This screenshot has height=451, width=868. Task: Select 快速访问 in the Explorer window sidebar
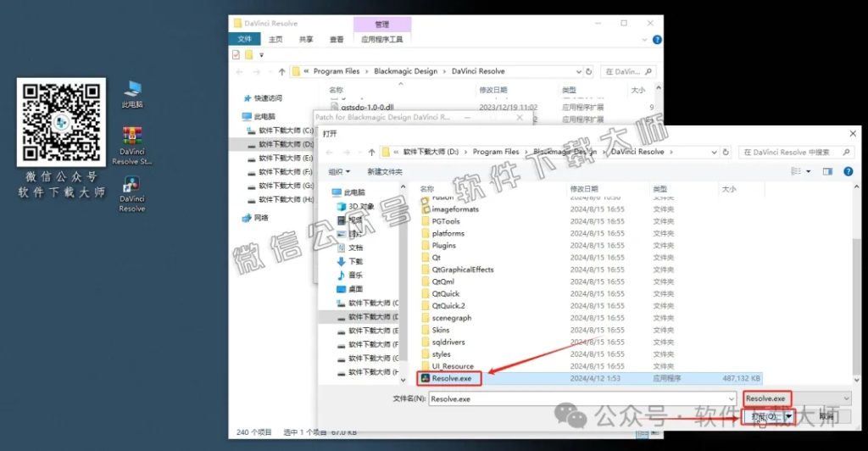pyautogui.click(x=263, y=98)
